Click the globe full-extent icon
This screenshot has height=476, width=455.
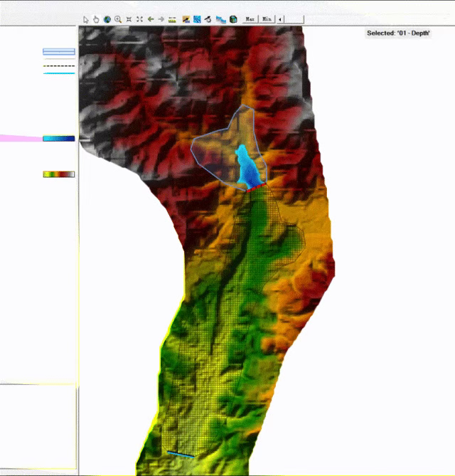coord(107,19)
